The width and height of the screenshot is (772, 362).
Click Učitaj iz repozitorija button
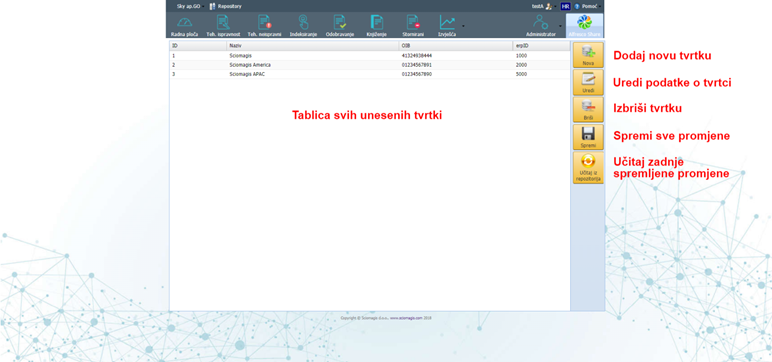588,168
